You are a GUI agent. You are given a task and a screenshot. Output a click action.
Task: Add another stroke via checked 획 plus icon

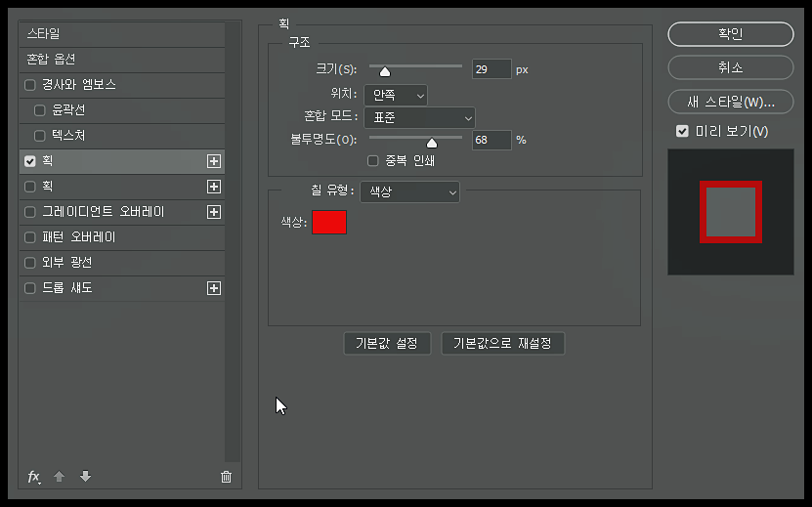click(x=214, y=161)
